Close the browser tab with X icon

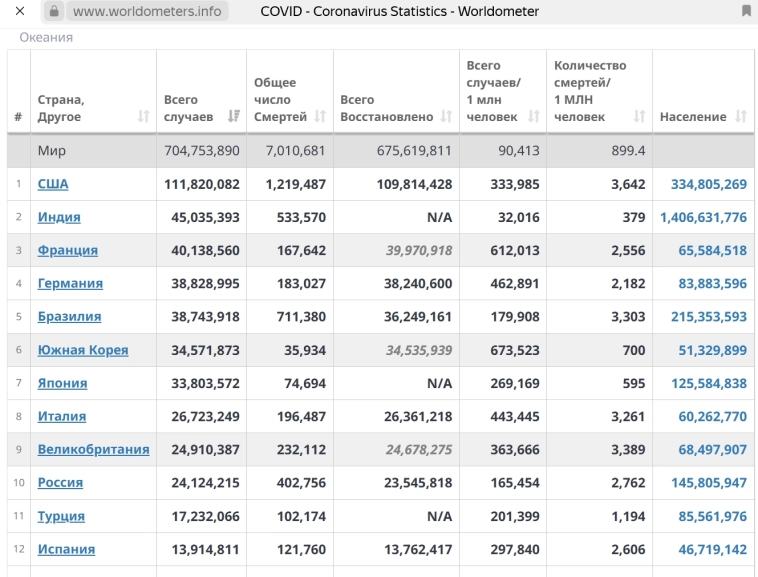tap(19, 12)
